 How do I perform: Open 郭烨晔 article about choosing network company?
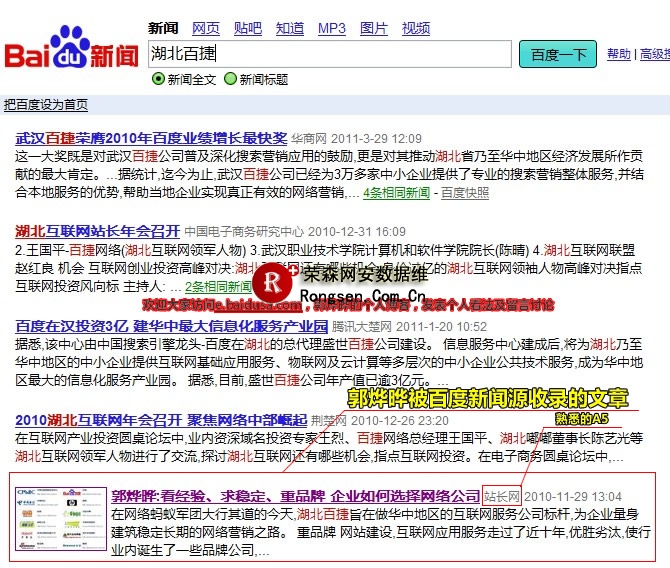[x=295, y=496]
